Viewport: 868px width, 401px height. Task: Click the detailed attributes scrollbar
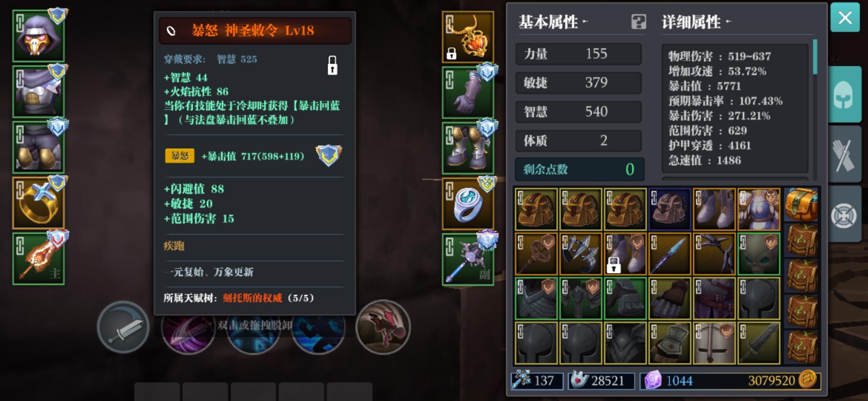click(815, 57)
